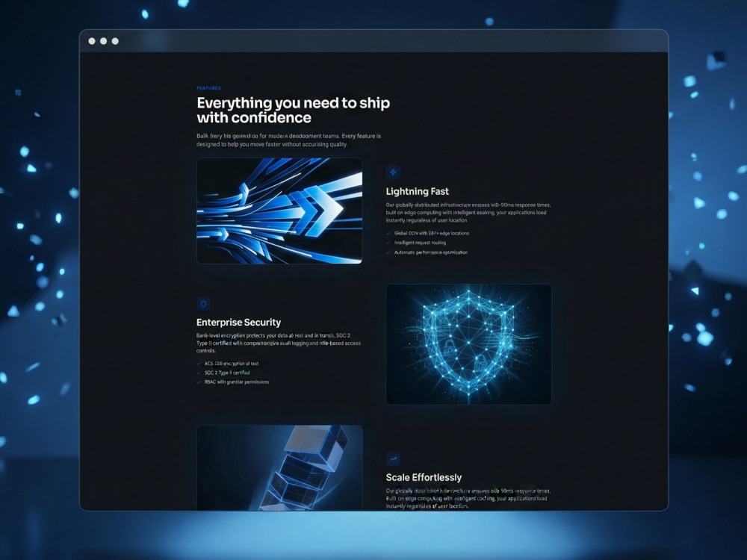Click the lightning bolt icon above Lightning Fast

click(393, 172)
